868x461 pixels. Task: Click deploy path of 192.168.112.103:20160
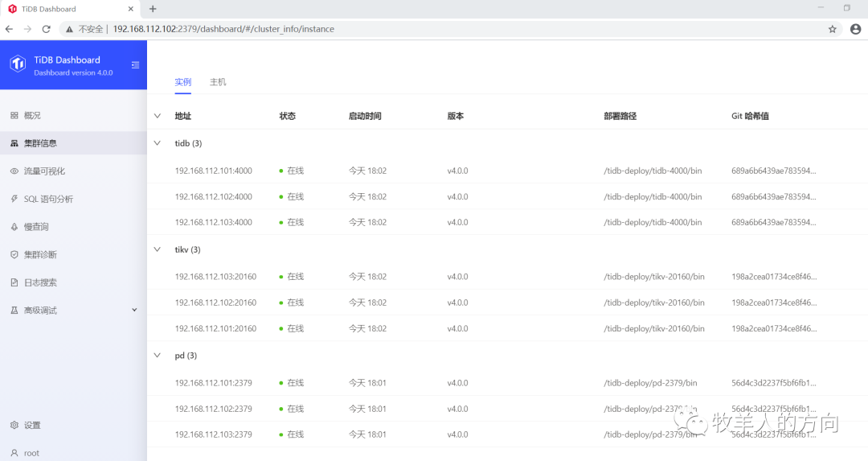click(x=654, y=277)
